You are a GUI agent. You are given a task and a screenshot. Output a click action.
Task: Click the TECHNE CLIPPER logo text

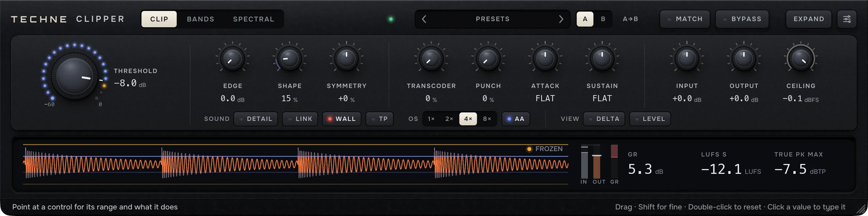pyautogui.click(x=67, y=19)
